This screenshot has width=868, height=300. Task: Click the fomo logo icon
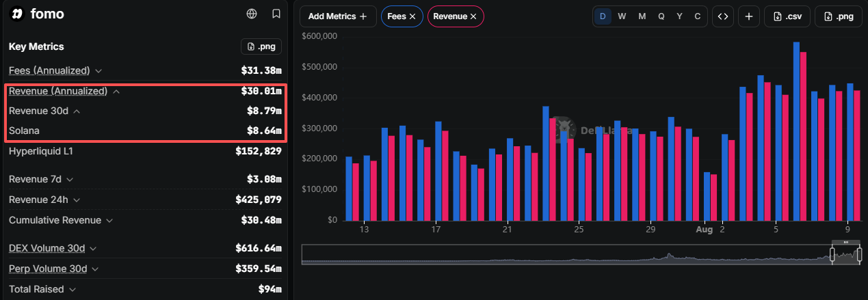point(17,14)
